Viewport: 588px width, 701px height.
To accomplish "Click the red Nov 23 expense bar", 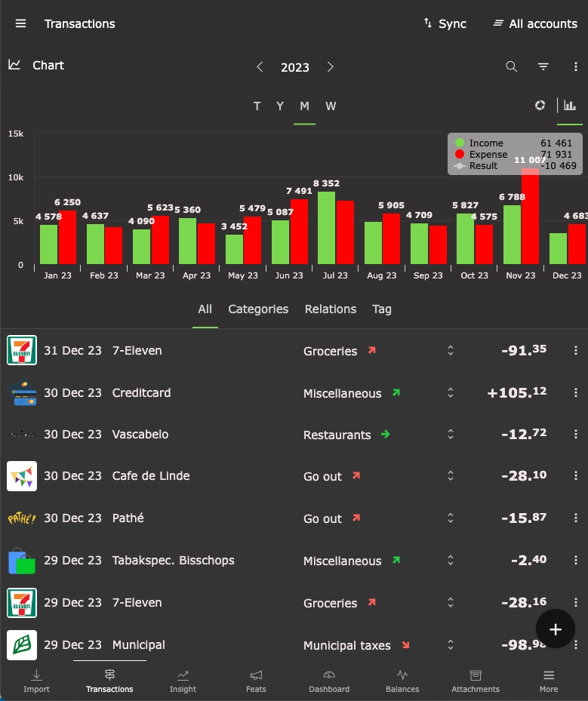I will click(x=530, y=219).
